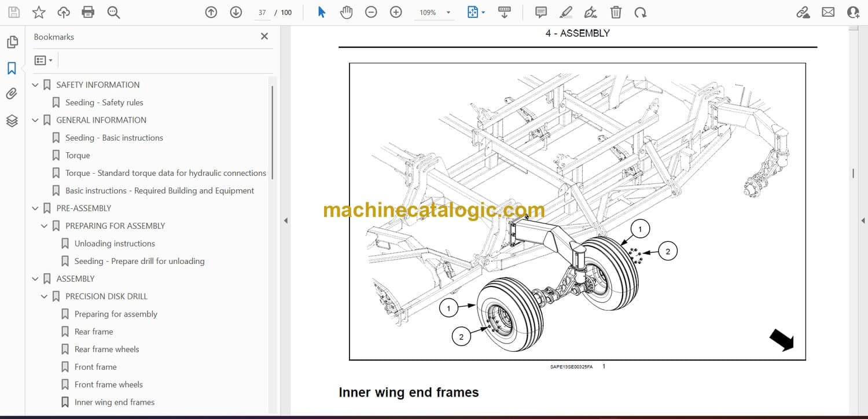
Task: Click the page number input field
Action: 262,13
